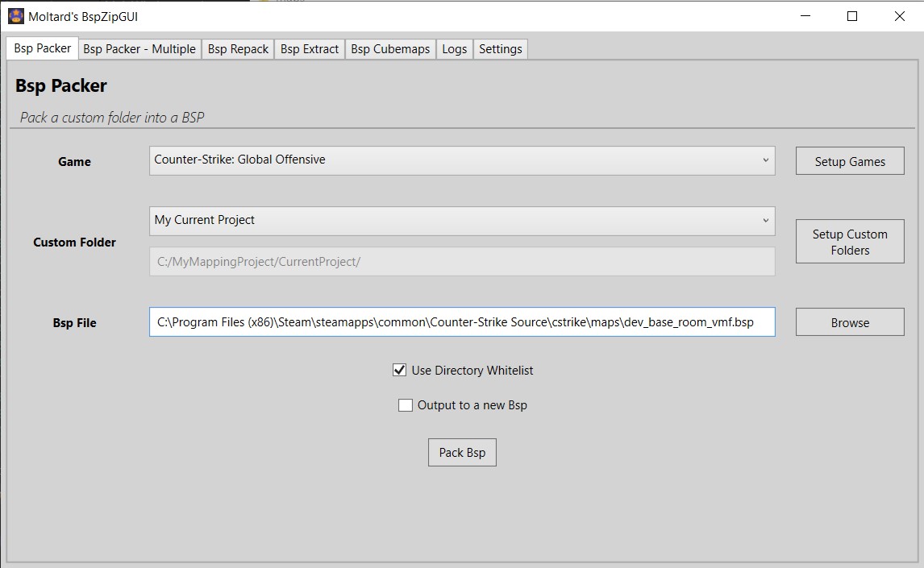Click the Bsp File path input field
This screenshot has height=568, width=924.
tap(462, 322)
